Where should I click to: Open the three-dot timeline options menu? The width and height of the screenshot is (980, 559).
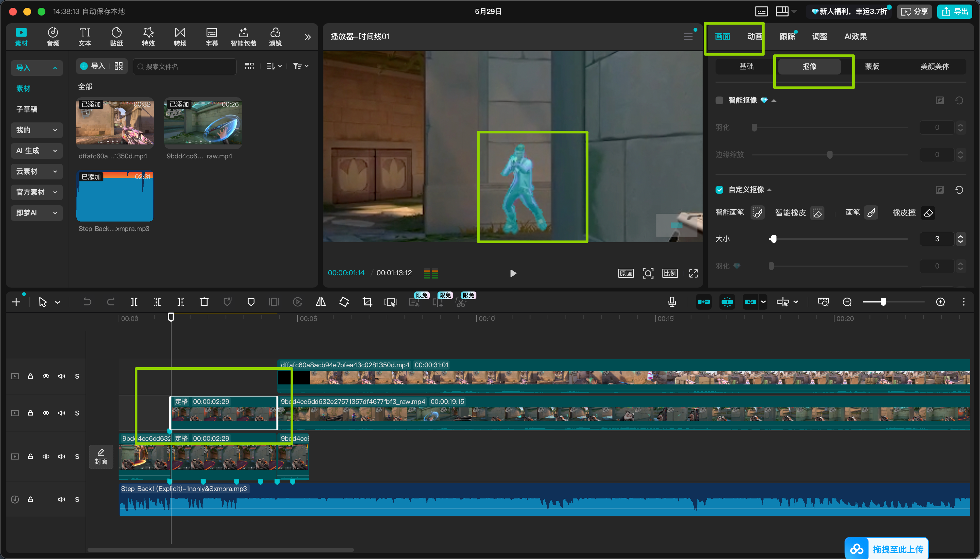click(x=963, y=302)
